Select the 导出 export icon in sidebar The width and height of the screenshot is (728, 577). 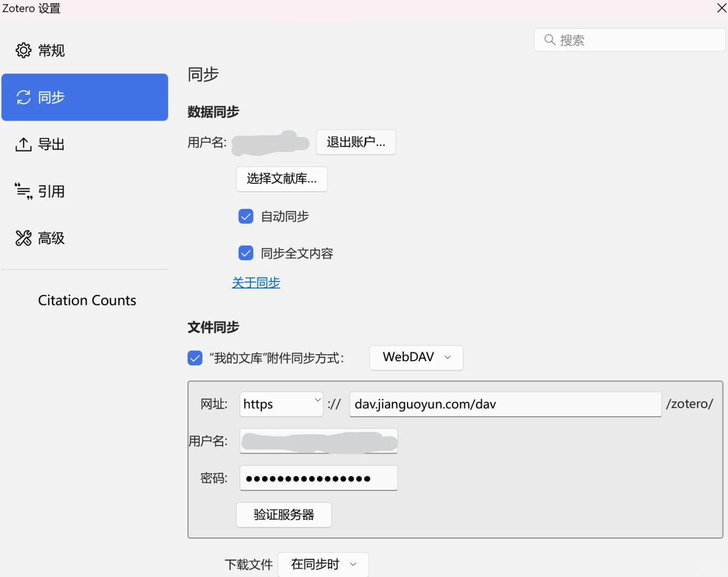click(x=24, y=144)
